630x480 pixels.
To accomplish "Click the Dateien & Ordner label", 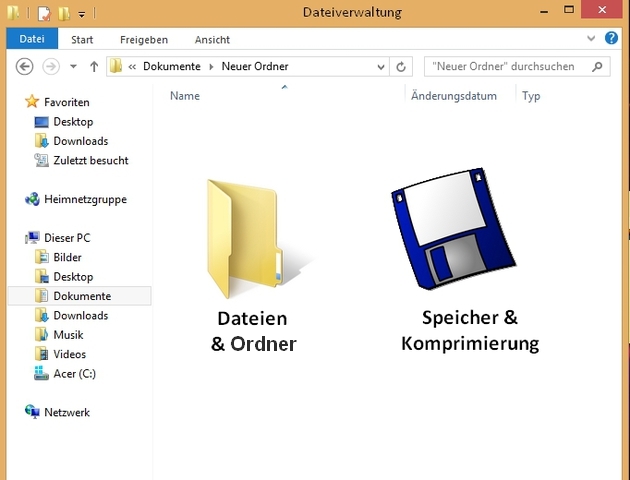I will point(254,331).
